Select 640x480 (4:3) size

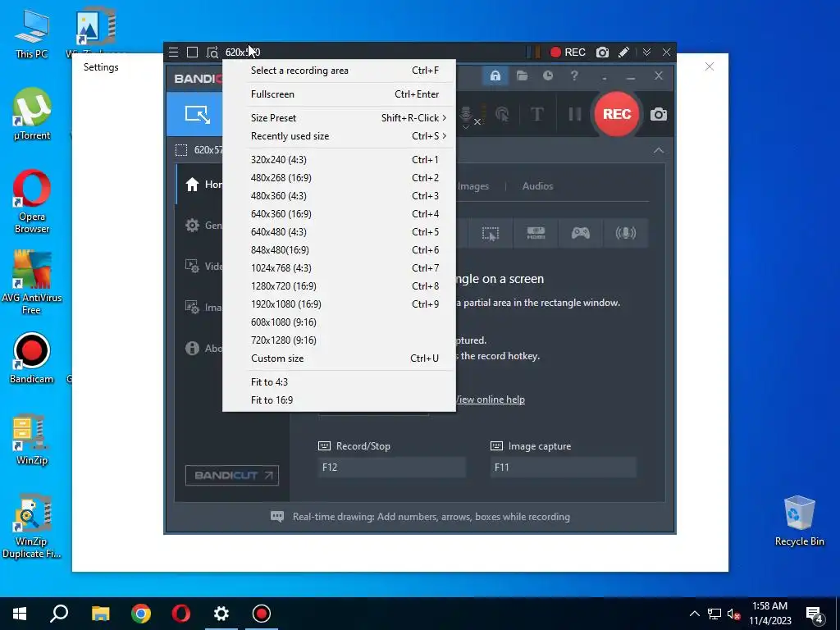coord(339,232)
